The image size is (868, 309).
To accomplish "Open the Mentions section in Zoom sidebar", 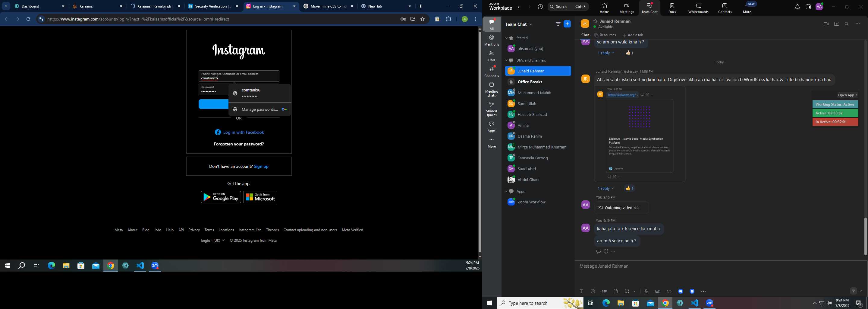I will tap(492, 40).
